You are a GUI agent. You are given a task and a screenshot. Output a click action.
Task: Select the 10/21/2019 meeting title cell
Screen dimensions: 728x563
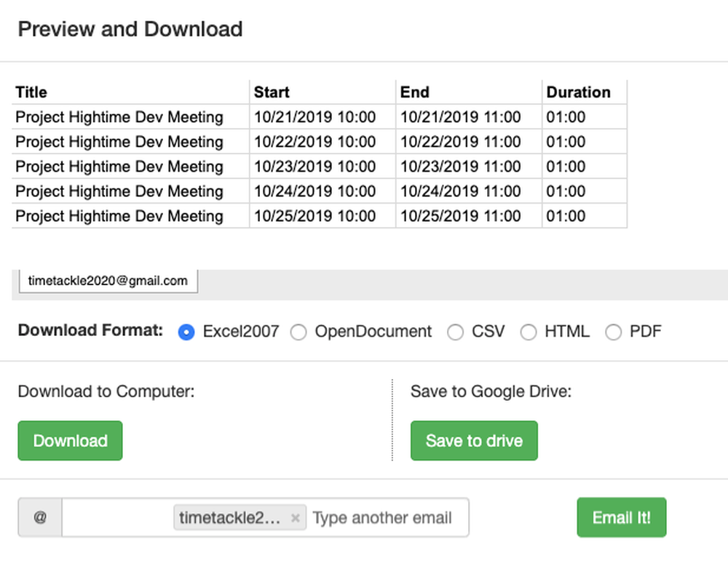click(119, 117)
